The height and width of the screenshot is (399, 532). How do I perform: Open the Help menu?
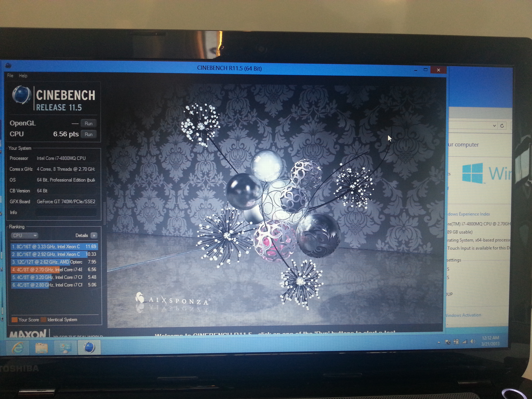click(23, 76)
